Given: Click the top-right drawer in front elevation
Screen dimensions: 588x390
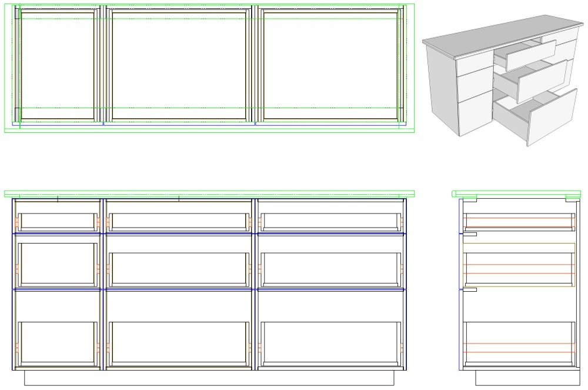Looking at the screenshot, I should [329, 221].
